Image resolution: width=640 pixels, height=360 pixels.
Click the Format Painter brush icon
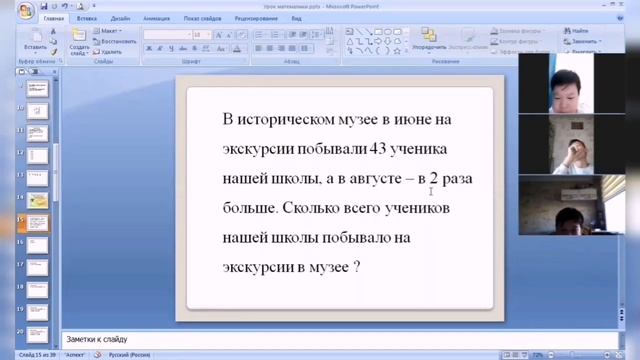(53, 52)
